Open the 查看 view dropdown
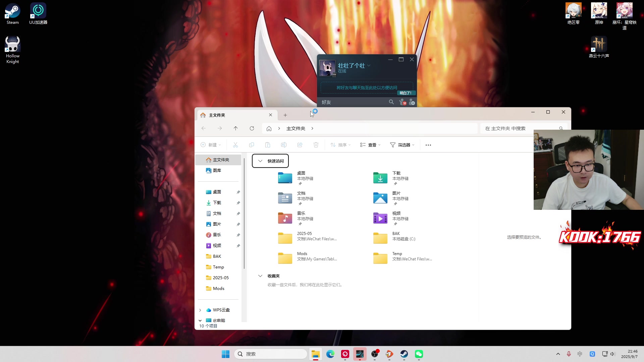The image size is (644, 362). click(370, 145)
